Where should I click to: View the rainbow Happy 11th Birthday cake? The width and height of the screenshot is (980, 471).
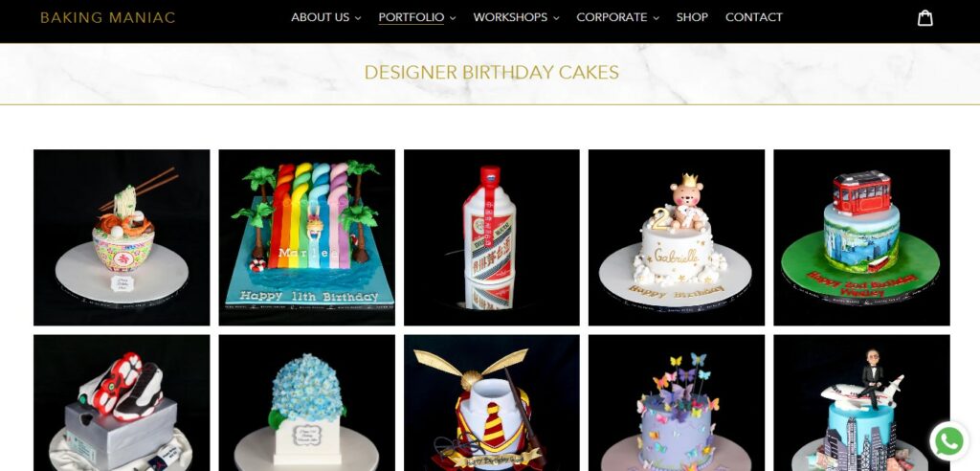coord(307,237)
